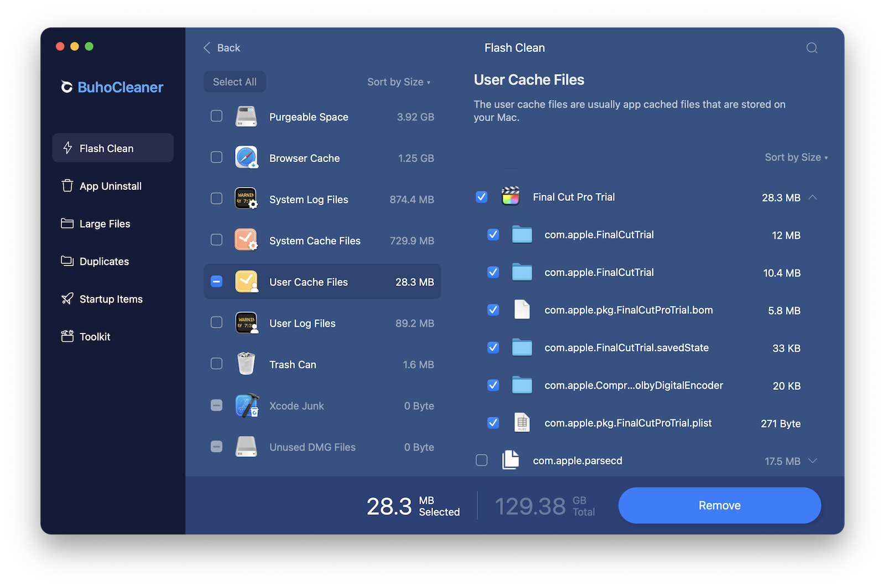This screenshot has width=885, height=588.
Task: Click the Xcode Junk hammer icon
Action: click(x=247, y=405)
